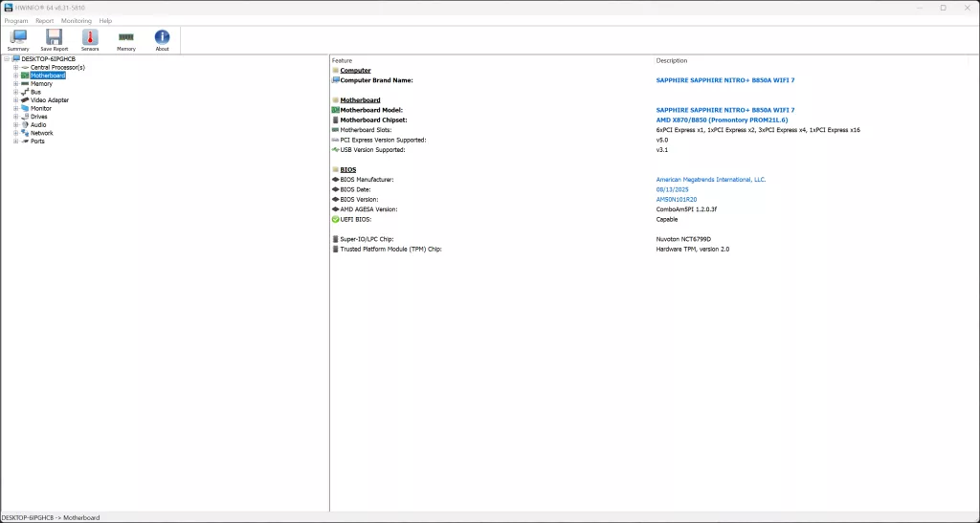The image size is (980, 523).
Task: Click icon beside Motherboard Chipset row
Action: pos(336,120)
